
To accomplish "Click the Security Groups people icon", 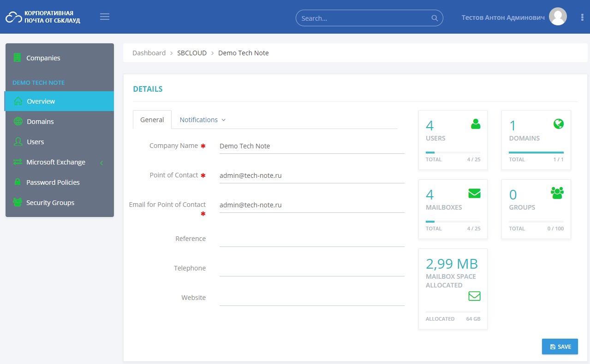I will 18,202.
